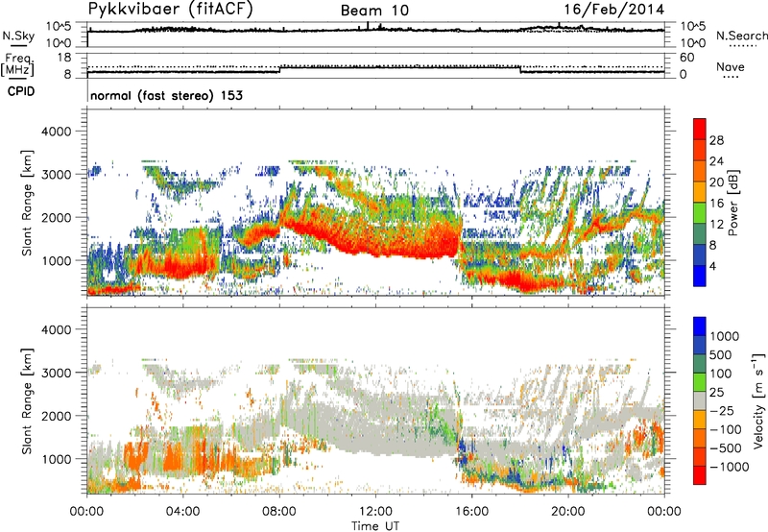Viewport: 768px width, 532px height.
Task: Select the '08:00' time tick label
Action: tap(278, 512)
